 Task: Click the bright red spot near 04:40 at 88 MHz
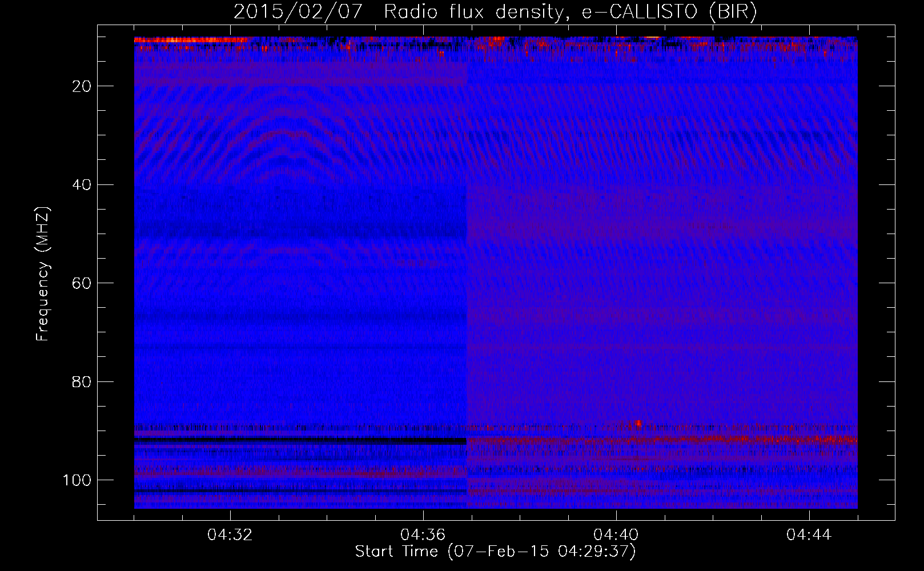click(x=638, y=424)
